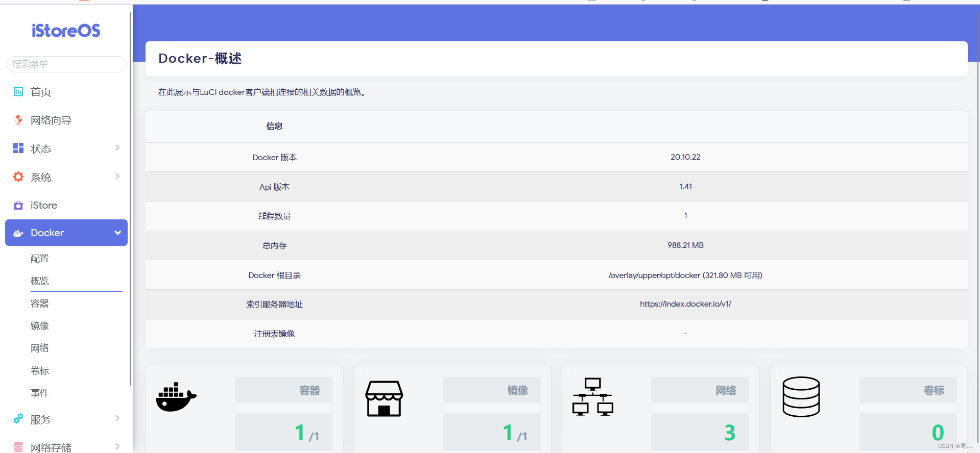The image size is (980, 453).
Task: Go to Docker 镜像 submenu
Action: (40, 325)
